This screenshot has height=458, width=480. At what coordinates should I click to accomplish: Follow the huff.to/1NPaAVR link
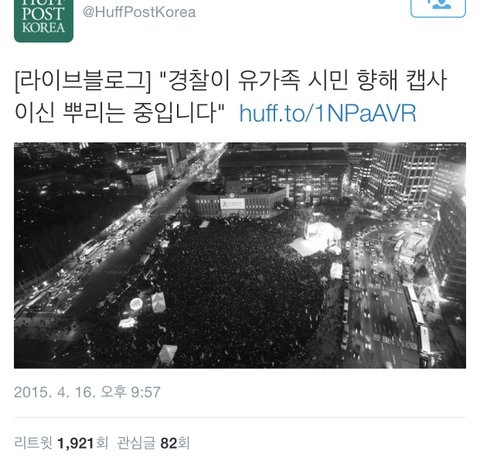pyautogui.click(x=328, y=114)
